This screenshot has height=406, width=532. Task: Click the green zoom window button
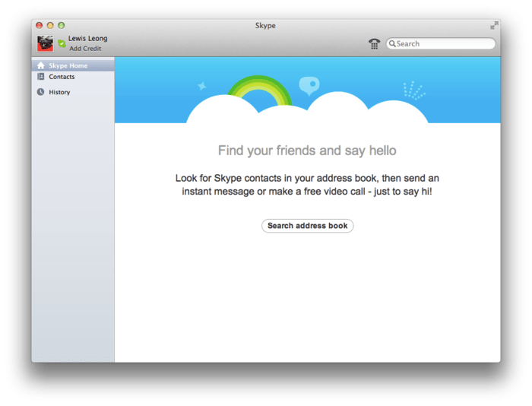(62, 25)
